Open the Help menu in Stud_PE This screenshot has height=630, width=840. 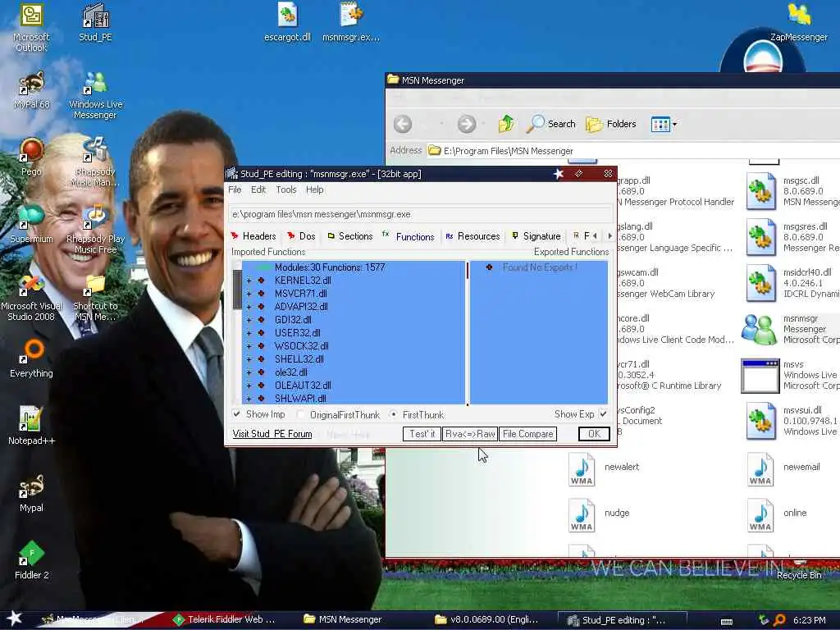[x=314, y=189]
